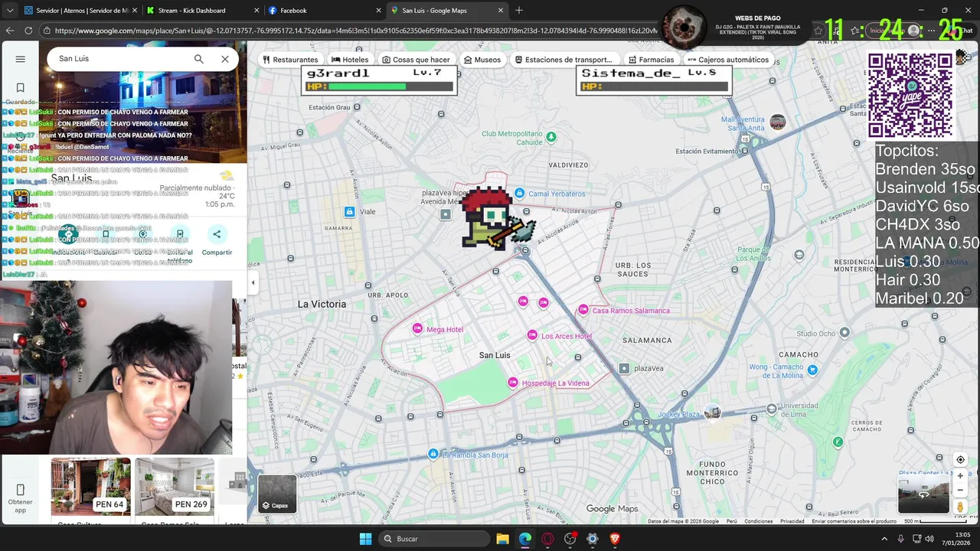
Task: Zoom in with the plus button
Action: (x=960, y=476)
